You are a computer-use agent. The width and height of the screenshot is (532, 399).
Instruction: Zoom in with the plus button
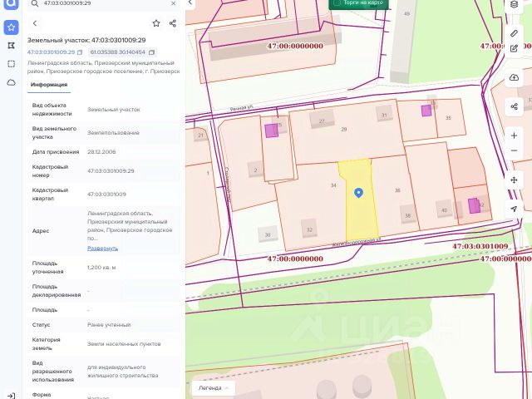click(514, 135)
